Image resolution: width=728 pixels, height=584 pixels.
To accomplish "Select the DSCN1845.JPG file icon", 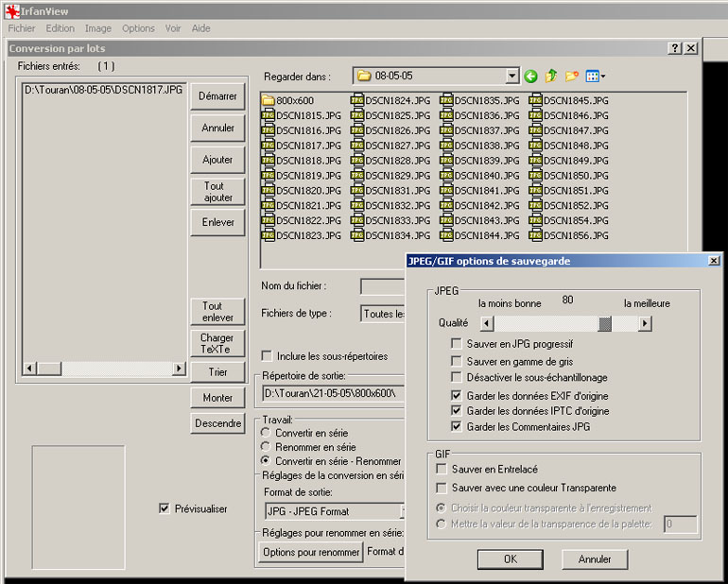I will click(x=535, y=100).
